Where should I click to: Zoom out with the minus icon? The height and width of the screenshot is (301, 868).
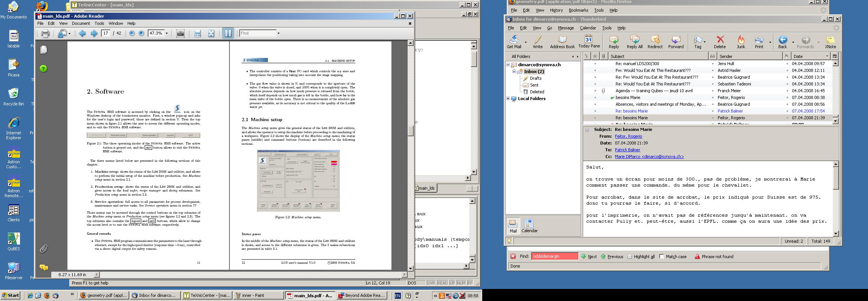pyautogui.click(x=132, y=33)
